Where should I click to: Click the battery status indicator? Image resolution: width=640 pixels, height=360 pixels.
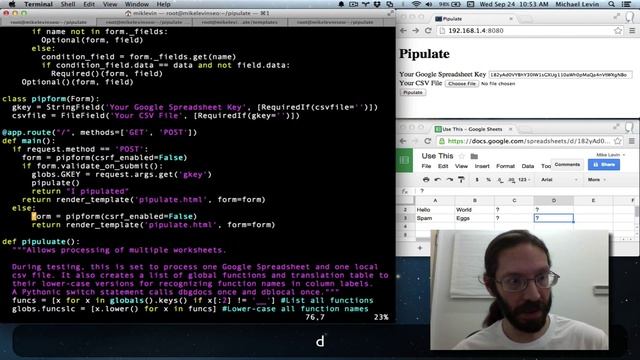450,4
